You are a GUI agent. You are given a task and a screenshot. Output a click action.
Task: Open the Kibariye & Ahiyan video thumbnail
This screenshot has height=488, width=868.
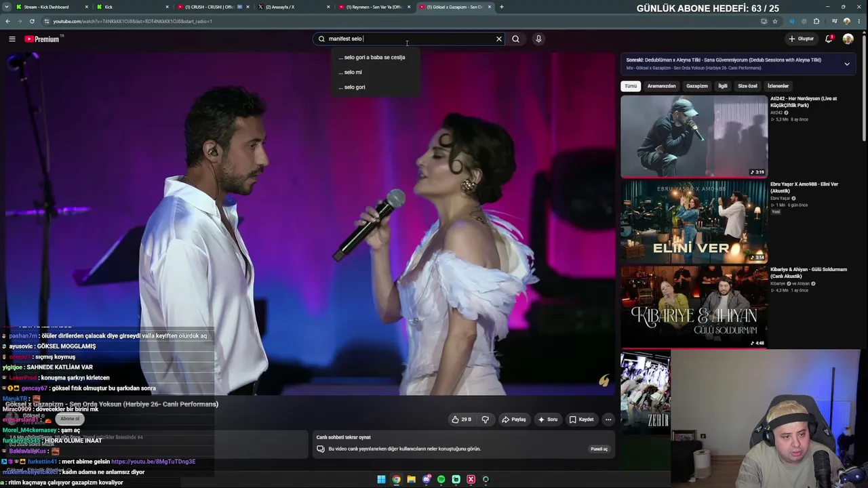click(694, 307)
